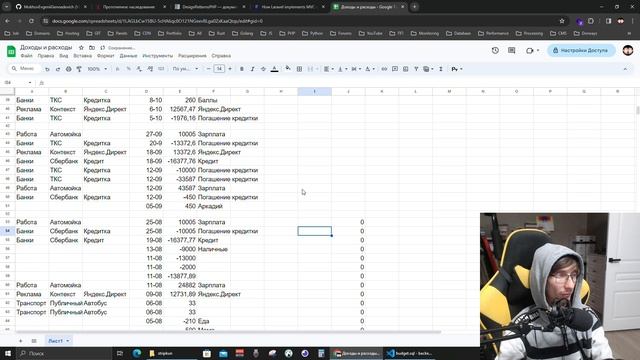
Task: Open text rotation dropdown
Action: click(369, 69)
